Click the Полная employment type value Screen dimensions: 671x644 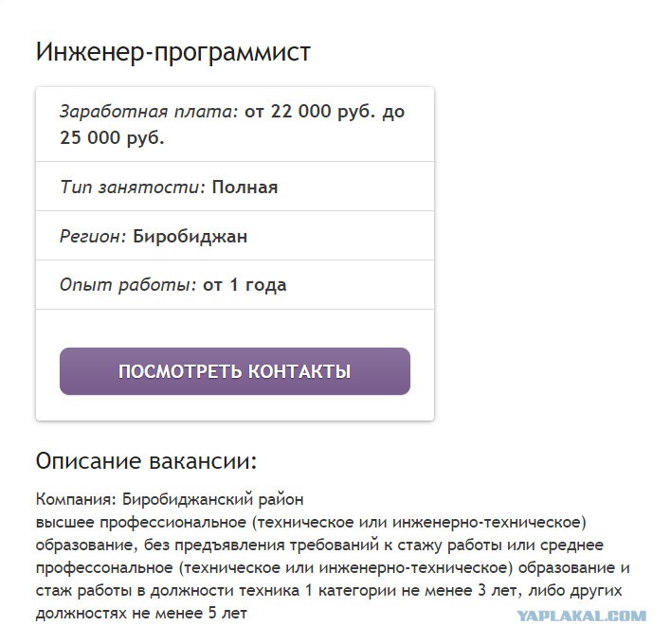[245, 187]
